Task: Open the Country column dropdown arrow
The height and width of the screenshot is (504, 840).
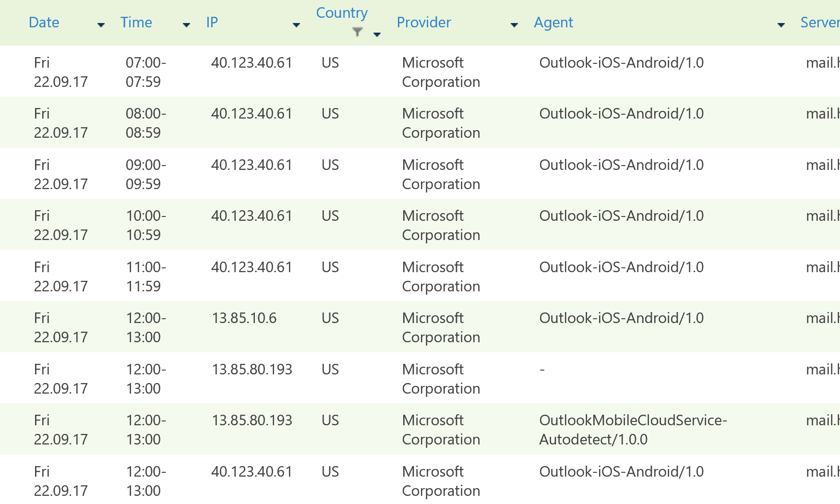Action: 377,35
